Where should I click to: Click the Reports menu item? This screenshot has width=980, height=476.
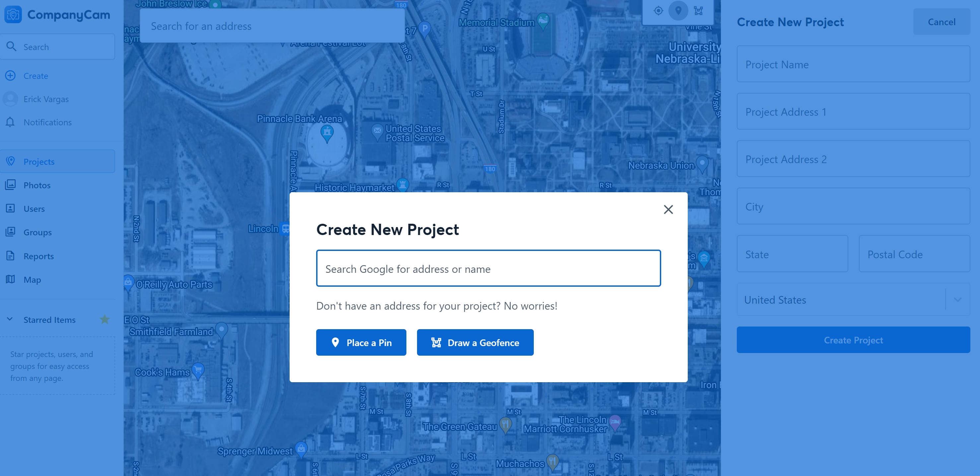pyautogui.click(x=39, y=256)
